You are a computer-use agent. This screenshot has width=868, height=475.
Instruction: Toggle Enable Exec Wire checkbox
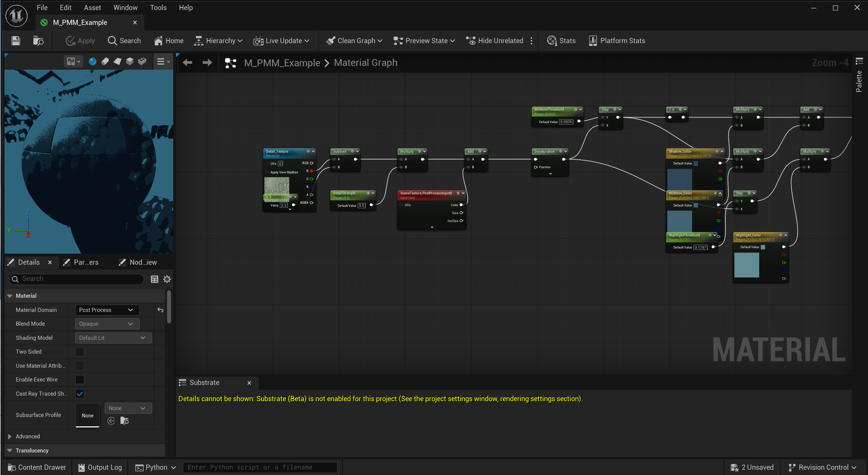coord(80,379)
